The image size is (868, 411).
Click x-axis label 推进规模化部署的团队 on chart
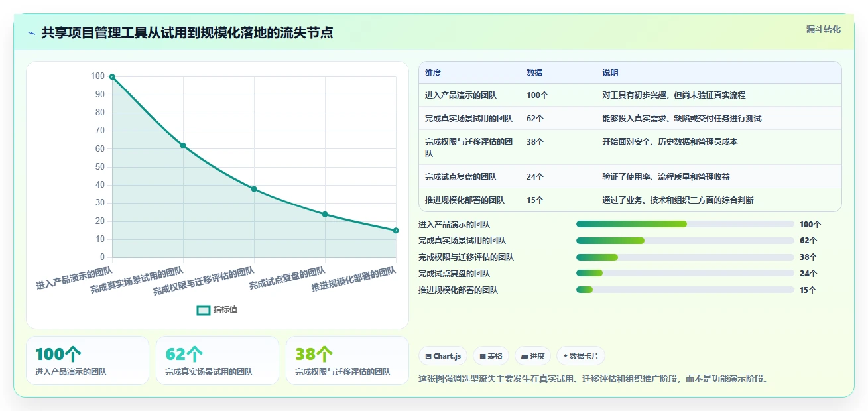(x=354, y=280)
